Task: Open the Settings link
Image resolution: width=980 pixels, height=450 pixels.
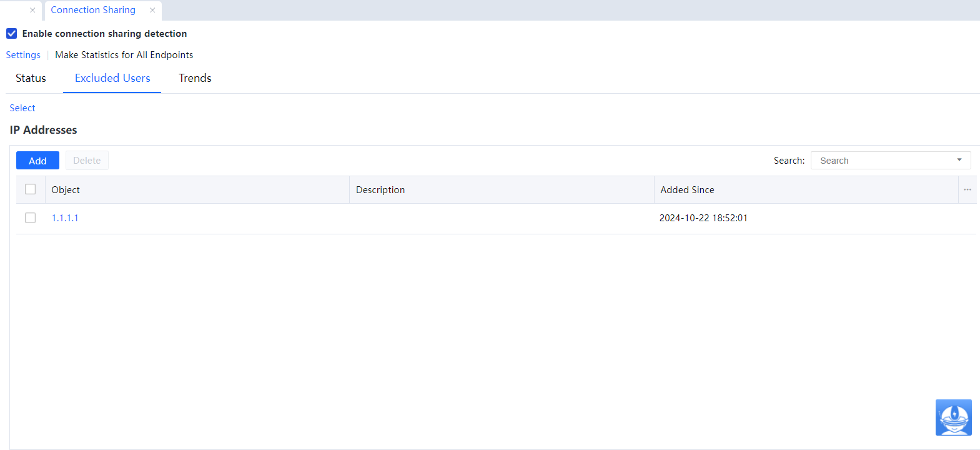Action: 23,55
